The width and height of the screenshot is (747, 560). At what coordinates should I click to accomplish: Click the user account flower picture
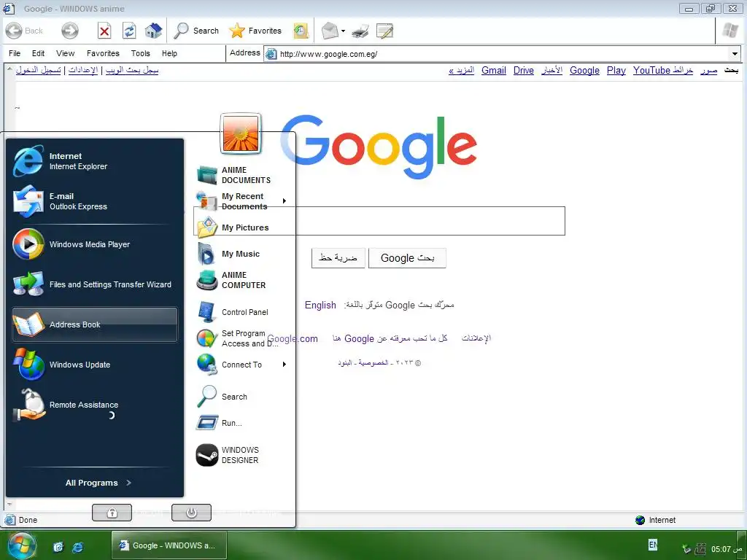pos(241,133)
